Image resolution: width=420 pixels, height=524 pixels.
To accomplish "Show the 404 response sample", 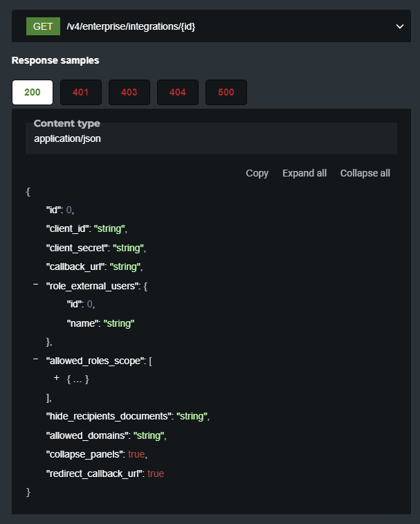I will [178, 92].
